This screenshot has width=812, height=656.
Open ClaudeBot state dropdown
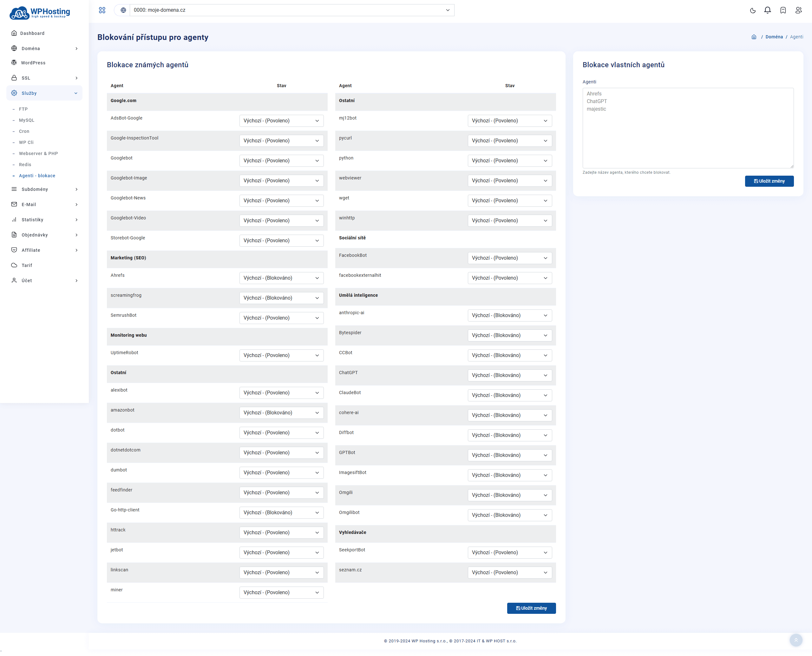coord(510,395)
